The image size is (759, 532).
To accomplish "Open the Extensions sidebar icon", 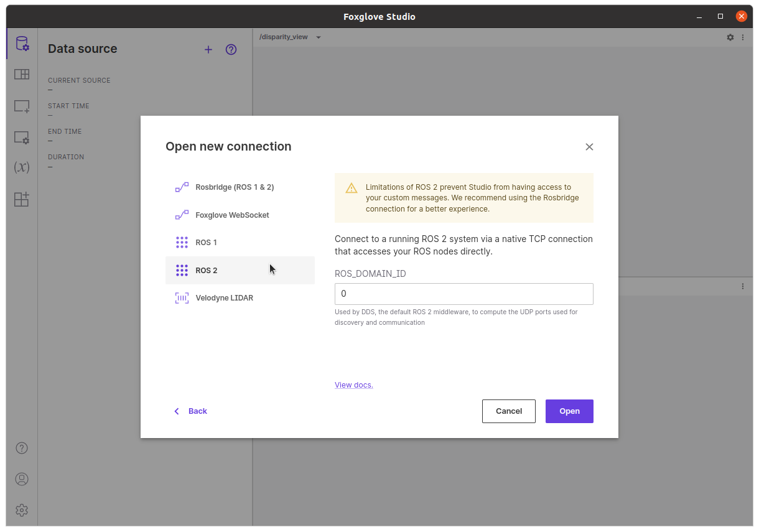I will (22, 199).
